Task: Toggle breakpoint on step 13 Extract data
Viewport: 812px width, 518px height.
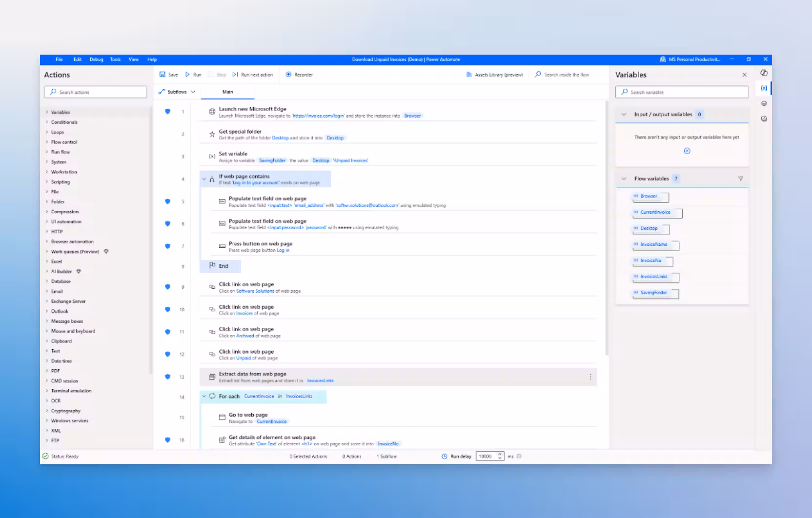Action: tap(167, 377)
